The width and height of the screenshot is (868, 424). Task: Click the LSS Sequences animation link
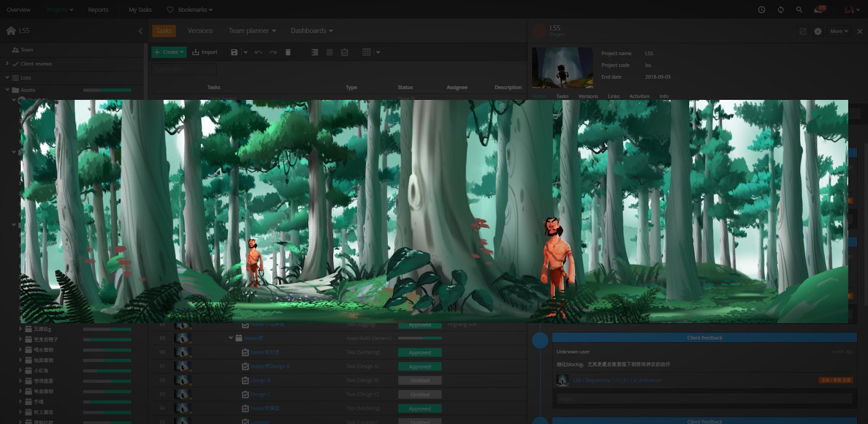point(617,381)
